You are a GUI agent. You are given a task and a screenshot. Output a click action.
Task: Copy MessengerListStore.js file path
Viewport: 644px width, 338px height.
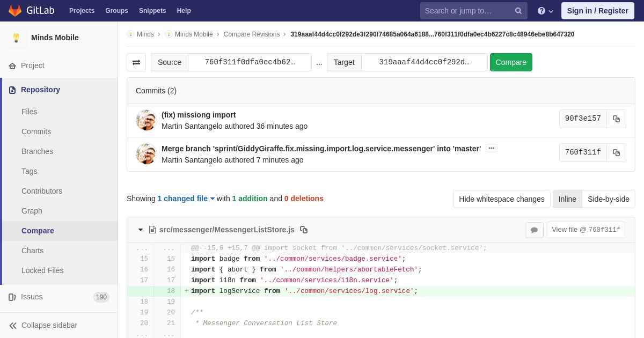304,230
